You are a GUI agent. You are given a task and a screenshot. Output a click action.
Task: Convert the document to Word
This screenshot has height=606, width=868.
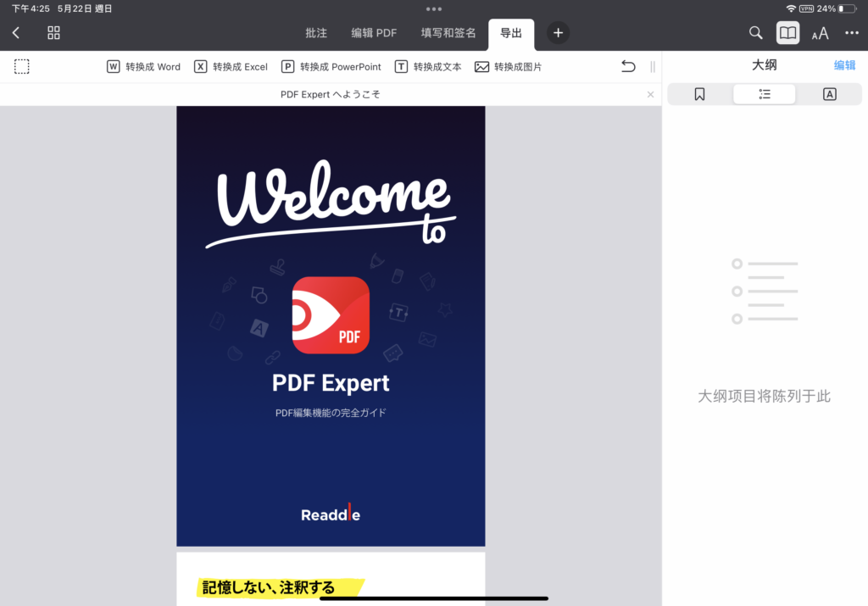point(143,66)
